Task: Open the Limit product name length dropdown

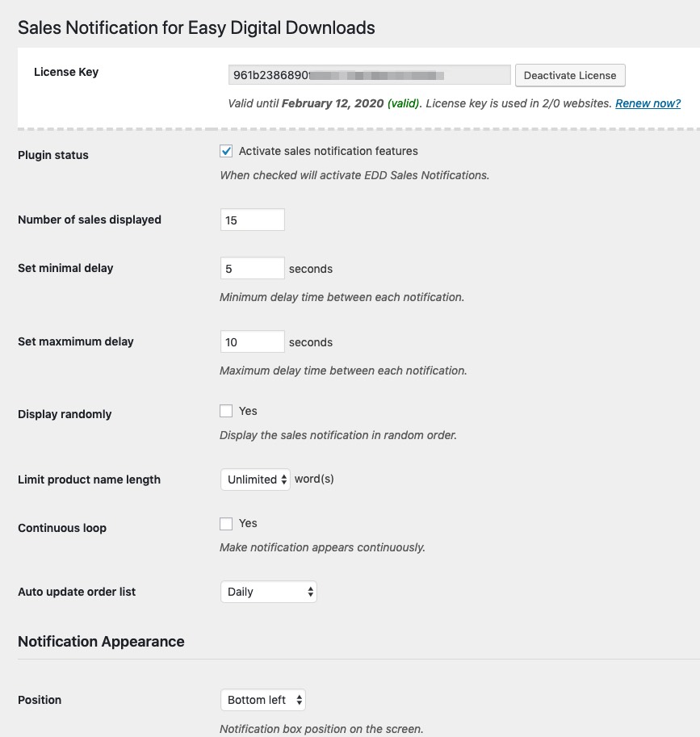Action: (x=255, y=479)
